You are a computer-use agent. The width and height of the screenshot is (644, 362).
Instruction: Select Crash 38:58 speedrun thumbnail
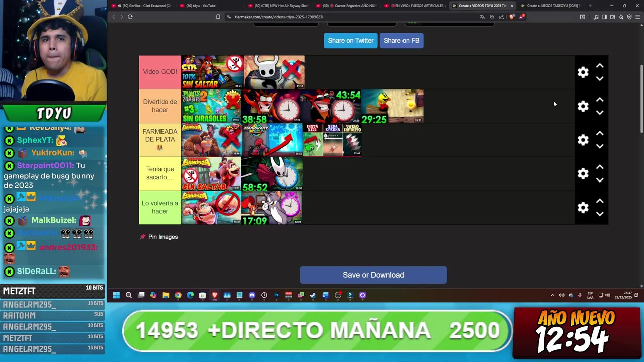[272, 106]
